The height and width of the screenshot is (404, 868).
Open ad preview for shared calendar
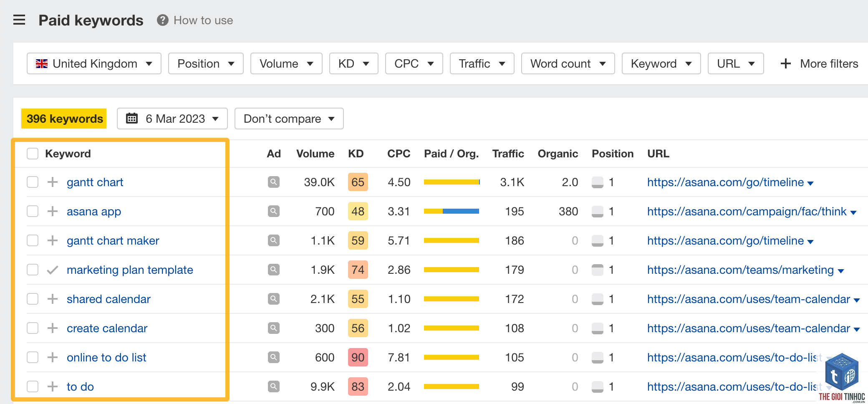click(273, 299)
